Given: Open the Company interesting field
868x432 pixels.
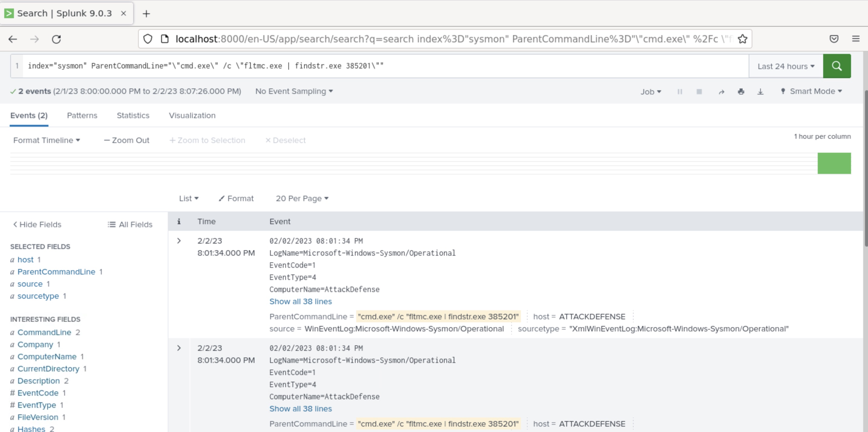Looking at the screenshot, I should point(35,344).
